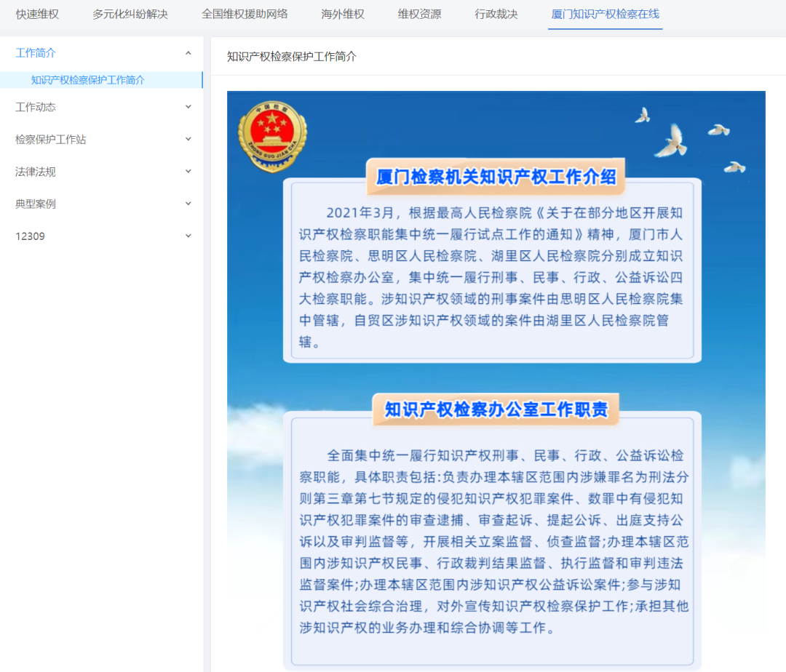Collapse the 工作简介 section chevron
The height and width of the screenshot is (672, 786).
pyautogui.click(x=188, y=53)
